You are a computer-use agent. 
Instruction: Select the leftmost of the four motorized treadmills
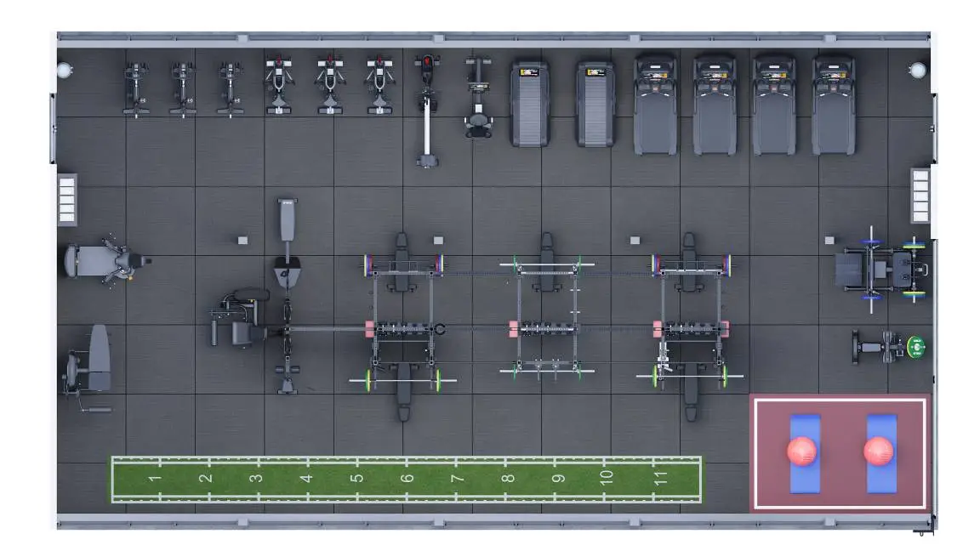pyautogui.click(x=655, y=104)
